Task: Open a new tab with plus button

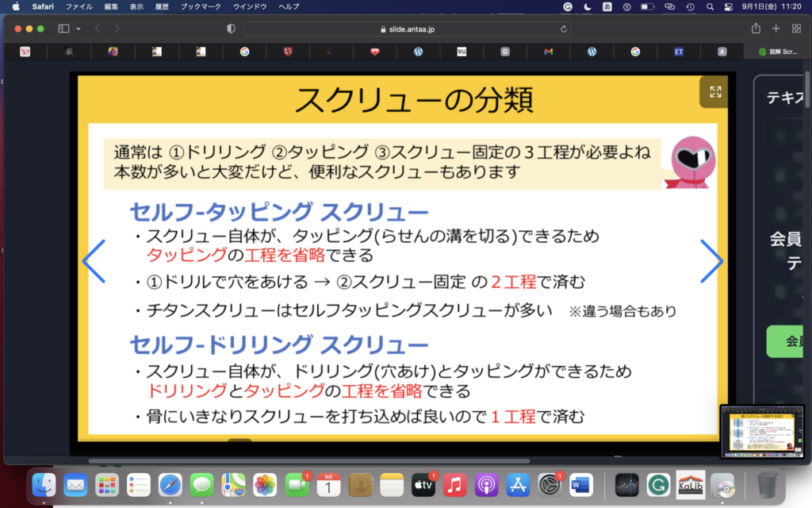Action: tap(776, 29)
